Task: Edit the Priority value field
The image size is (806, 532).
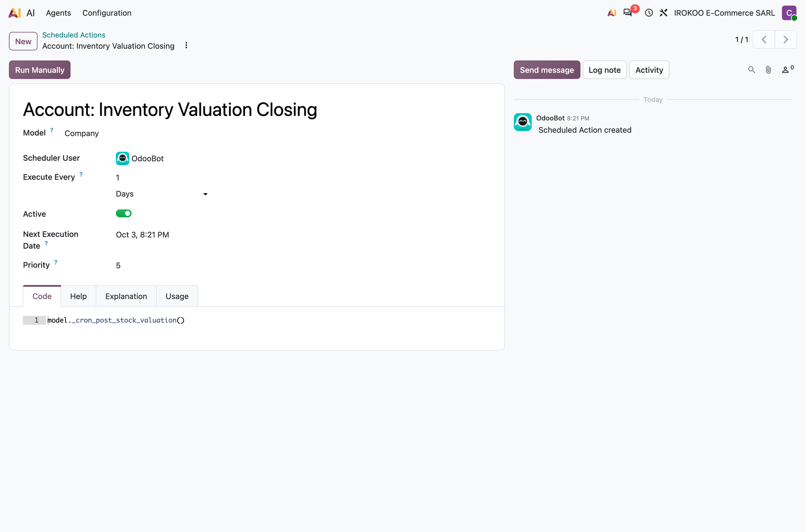Action: pos(162,265)
